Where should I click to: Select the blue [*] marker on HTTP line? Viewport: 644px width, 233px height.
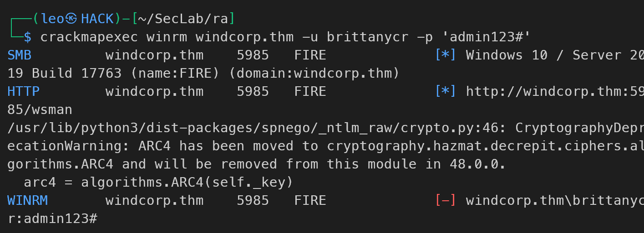click(x=446, y=91)
